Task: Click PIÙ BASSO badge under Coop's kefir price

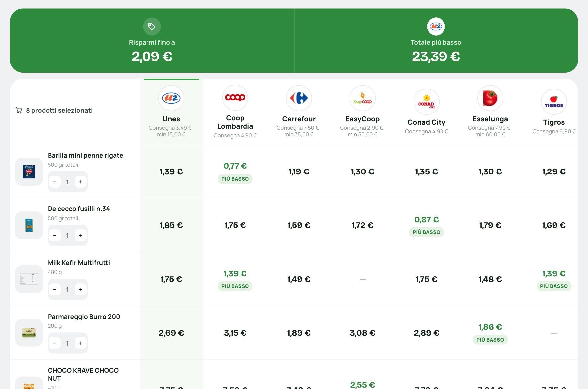Action: pos(235,286)
